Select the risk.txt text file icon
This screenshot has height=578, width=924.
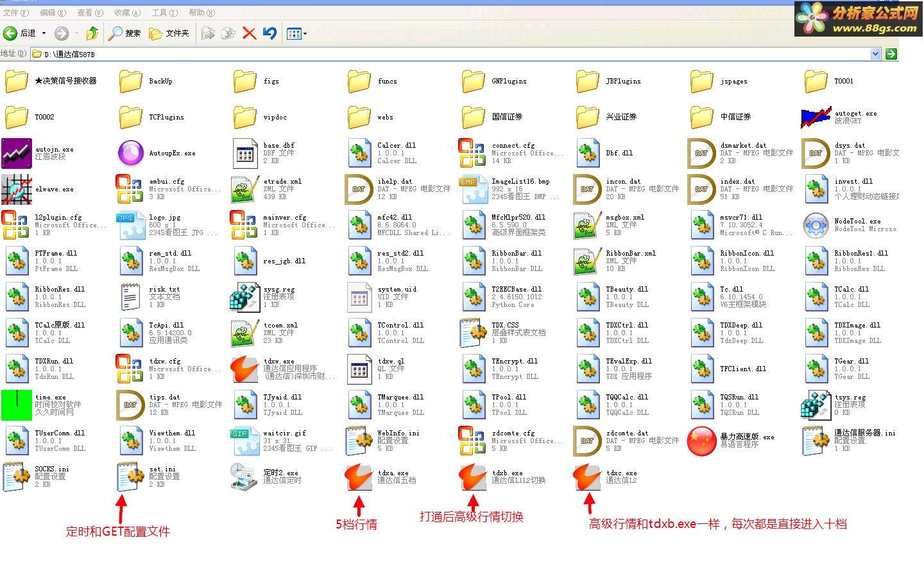[130, 297]
